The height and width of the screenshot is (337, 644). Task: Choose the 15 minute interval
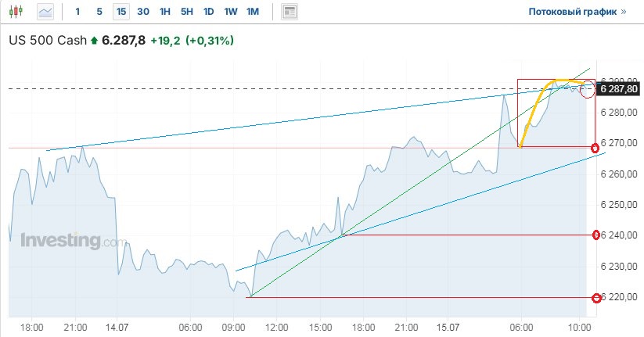pos(121,12)
